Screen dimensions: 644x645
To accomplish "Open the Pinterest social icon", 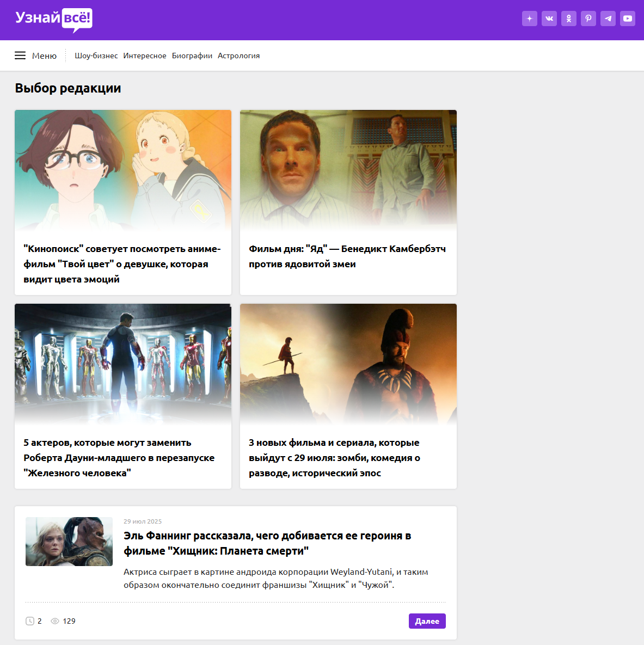I will tap(588, 19).
